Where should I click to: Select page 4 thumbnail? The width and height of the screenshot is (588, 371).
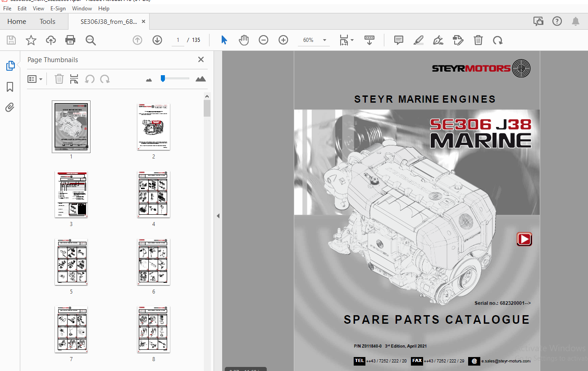154,194
